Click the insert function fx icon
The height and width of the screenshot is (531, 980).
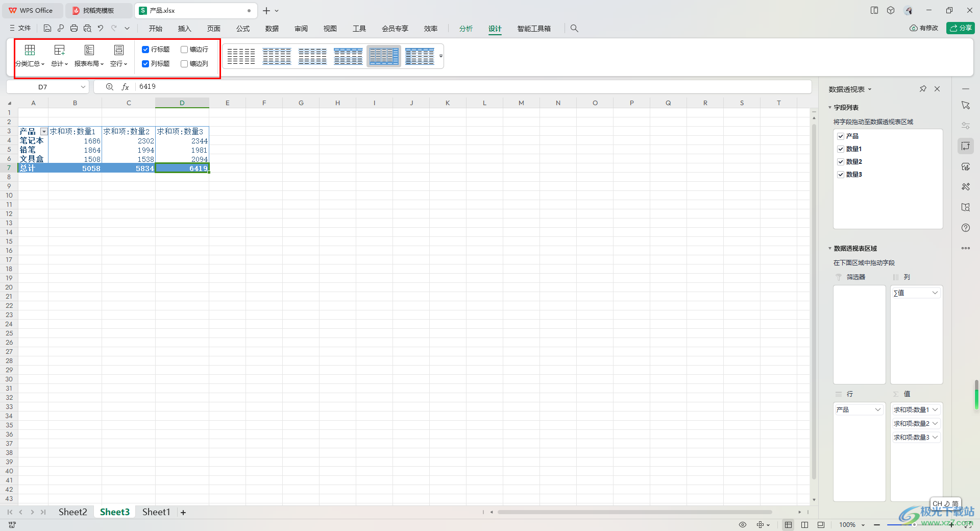pyautogui.click(x=125, y=87)
